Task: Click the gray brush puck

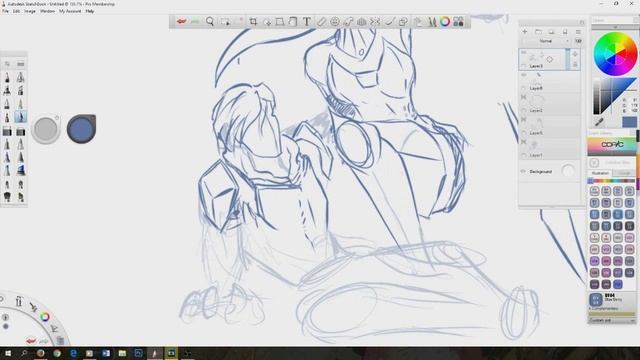Action: tap(46, 129)
